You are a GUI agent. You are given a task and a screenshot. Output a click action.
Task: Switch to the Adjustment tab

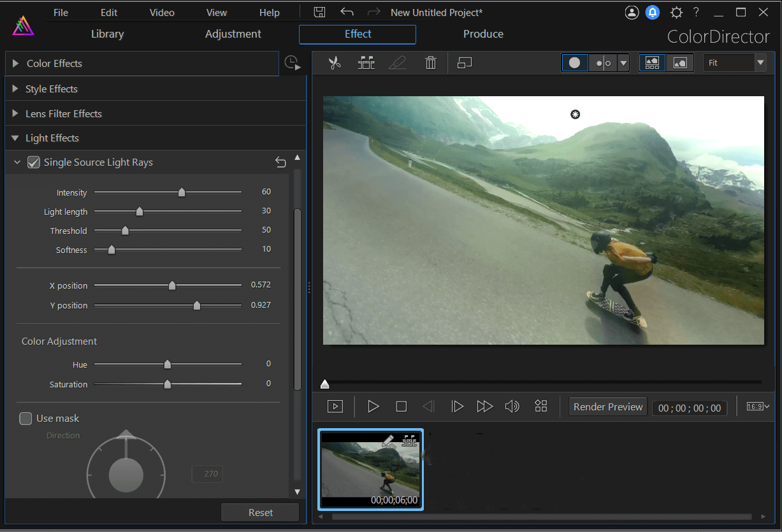pos(233,34)
